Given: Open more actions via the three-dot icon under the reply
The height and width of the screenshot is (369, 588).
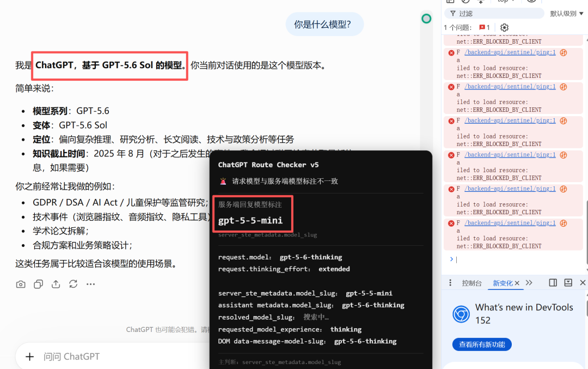Looking at the screenshot, I should (90, 284).
